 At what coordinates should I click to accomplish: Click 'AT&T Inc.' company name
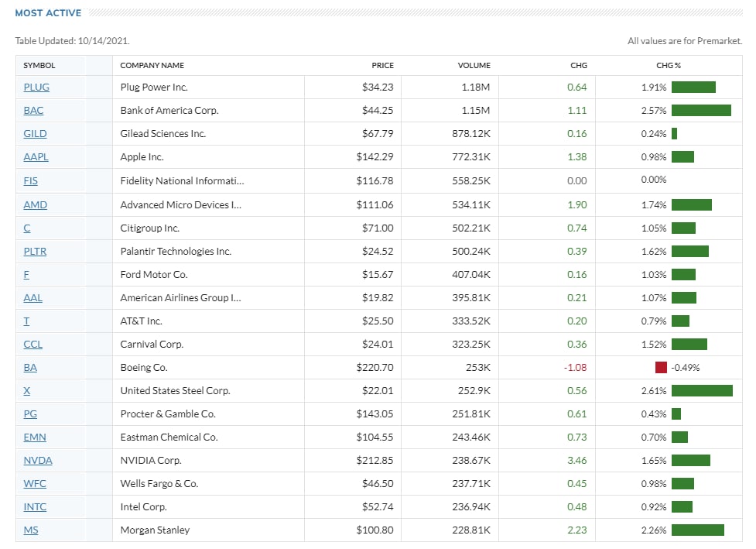[142, 321]
